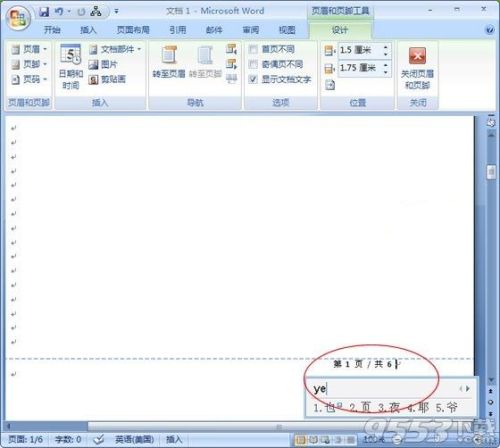Go to header (转至页眉)
This screenshot has height=448, width=500.
(169, 62)
